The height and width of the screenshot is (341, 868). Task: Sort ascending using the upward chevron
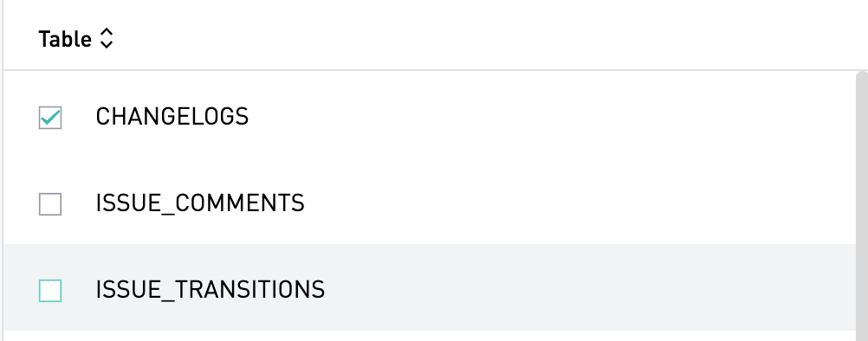pyautogui.click(x=107, y=33)
